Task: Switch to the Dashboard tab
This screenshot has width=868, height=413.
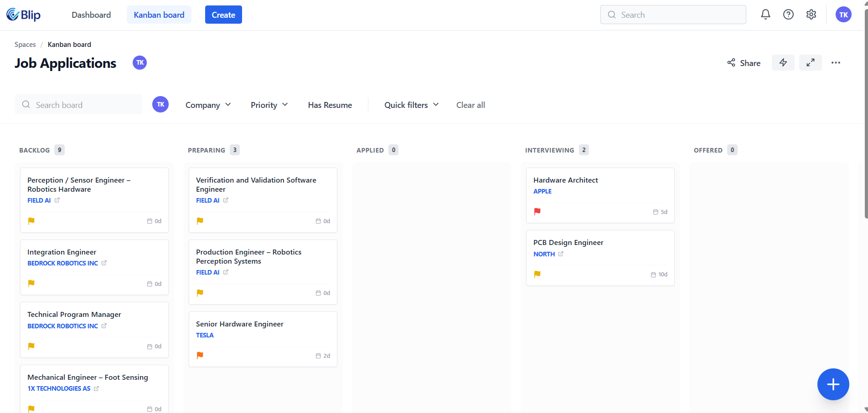Action: 91,14
